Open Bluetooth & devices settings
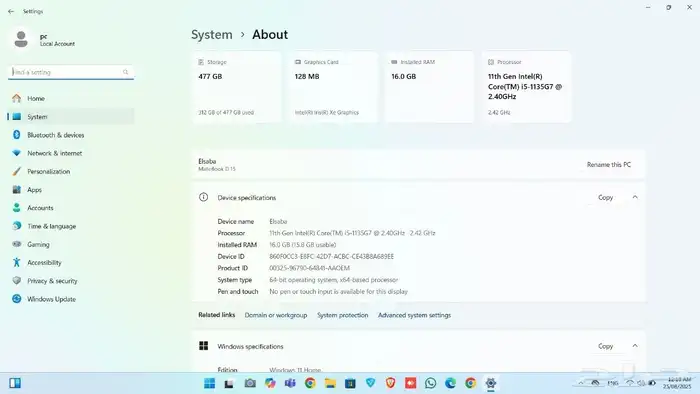 click(x=71, y=135)
